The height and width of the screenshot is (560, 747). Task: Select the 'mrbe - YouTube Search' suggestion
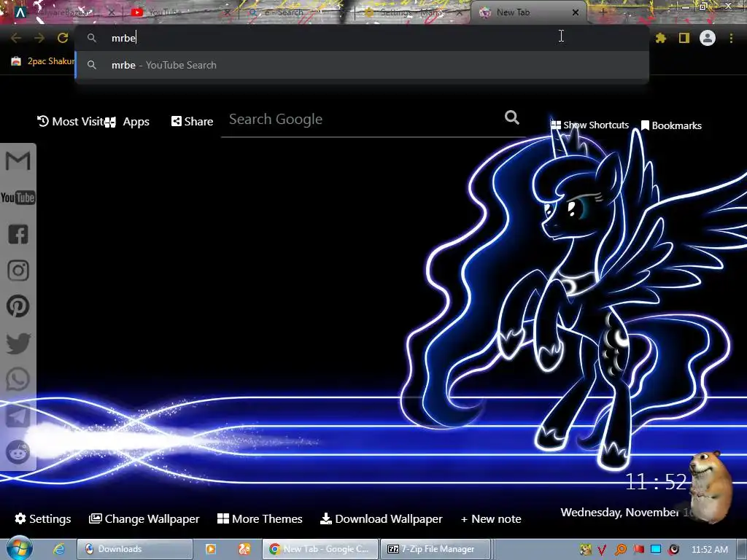[362, 65]
